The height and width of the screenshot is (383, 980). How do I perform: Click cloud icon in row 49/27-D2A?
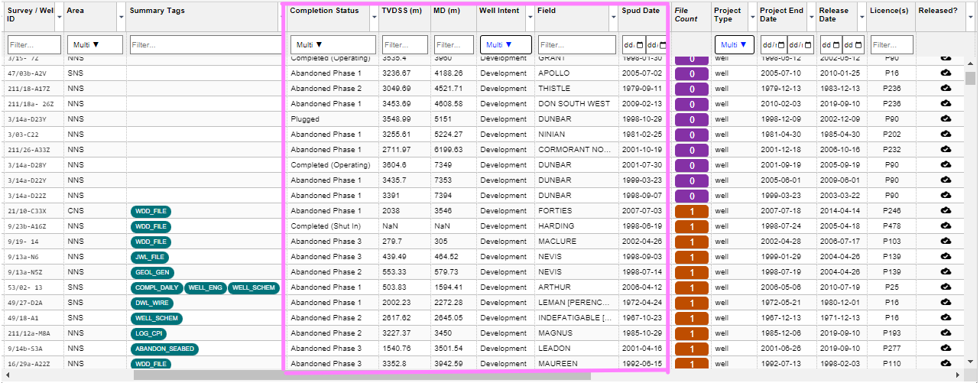tap(946, 303)
